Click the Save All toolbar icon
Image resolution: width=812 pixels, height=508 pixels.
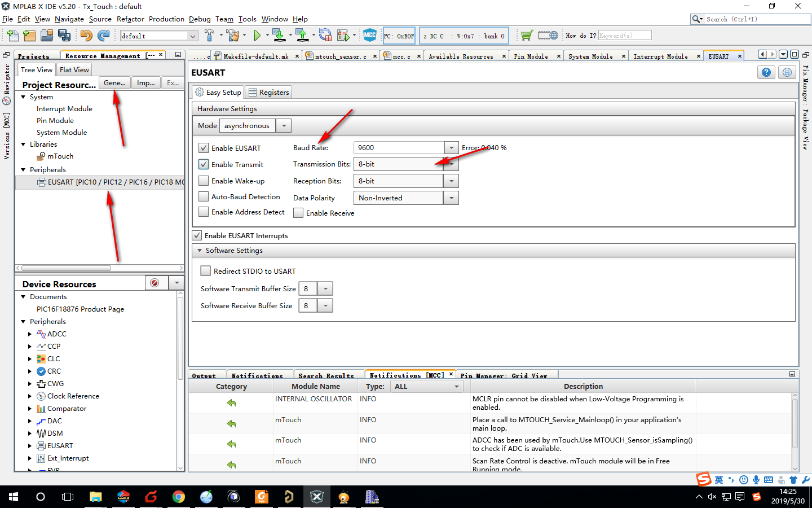pyautogui.click(x=64, y=36)
